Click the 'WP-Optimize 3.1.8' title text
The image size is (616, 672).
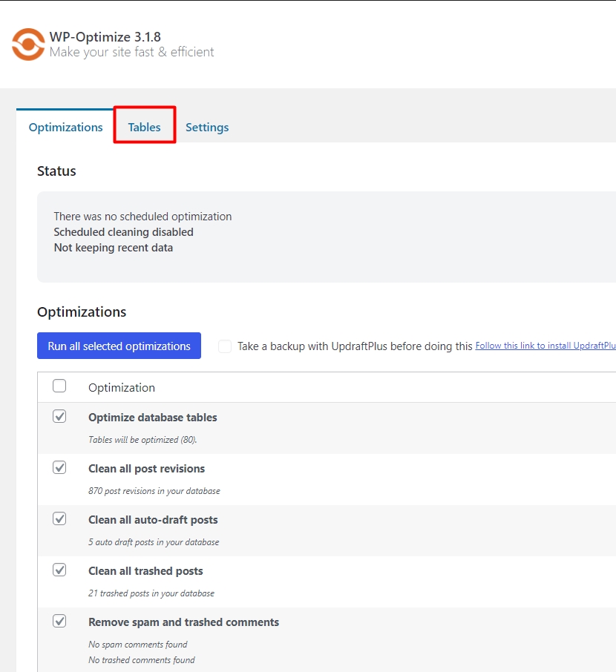pos(105,37)
